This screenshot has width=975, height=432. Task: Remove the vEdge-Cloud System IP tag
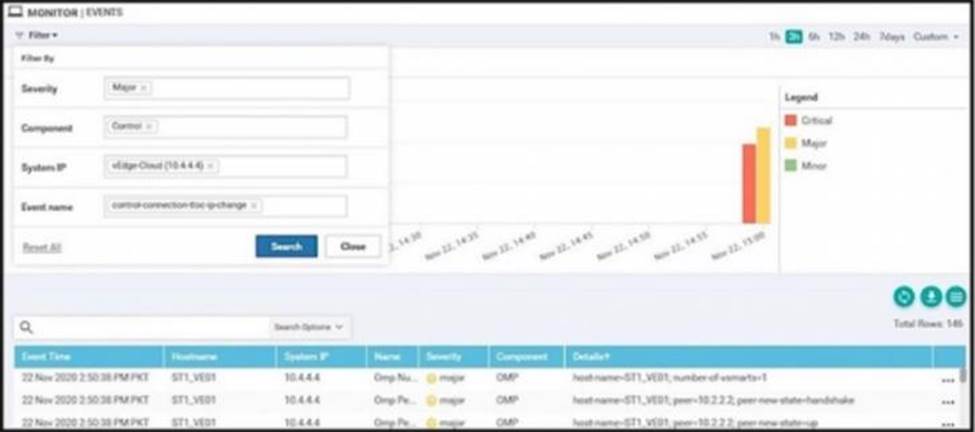[211, 165]
